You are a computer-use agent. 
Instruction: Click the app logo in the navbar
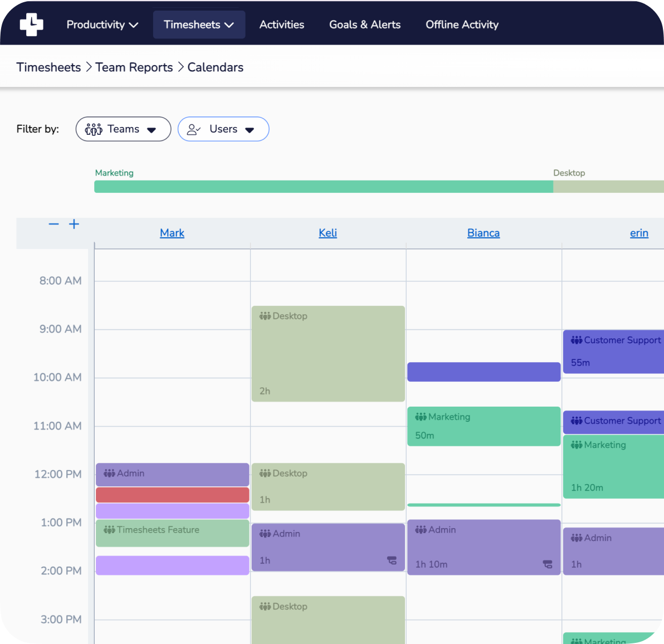pyautogui.click(x=31, y=24)
